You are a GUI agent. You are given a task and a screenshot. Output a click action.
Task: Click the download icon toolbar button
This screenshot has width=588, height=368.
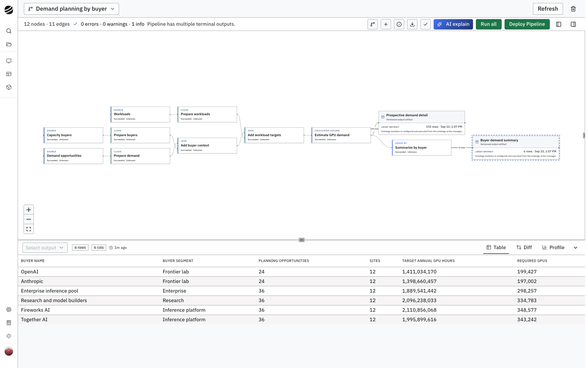point(412,24)
